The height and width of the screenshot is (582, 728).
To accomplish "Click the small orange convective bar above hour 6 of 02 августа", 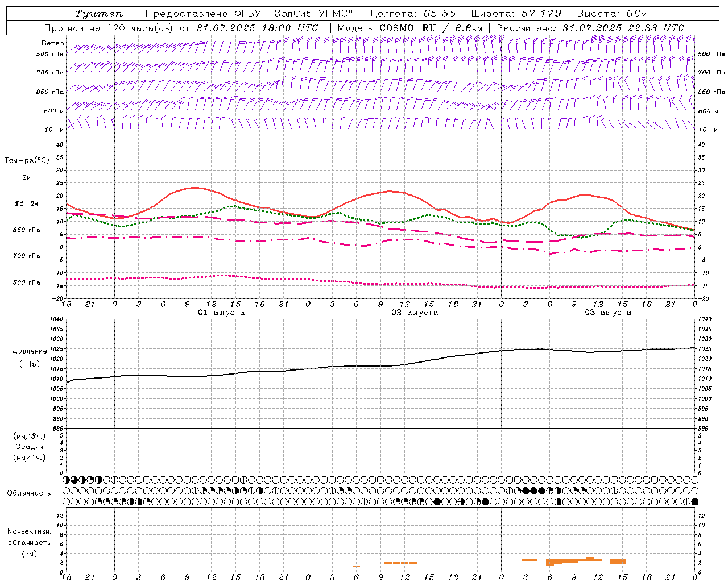I will point(356,566).
